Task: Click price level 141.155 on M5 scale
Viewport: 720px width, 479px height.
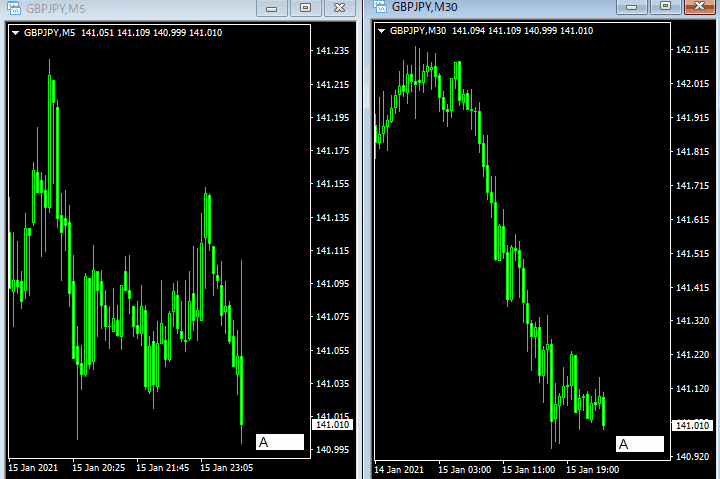Action: click(332, 184)
